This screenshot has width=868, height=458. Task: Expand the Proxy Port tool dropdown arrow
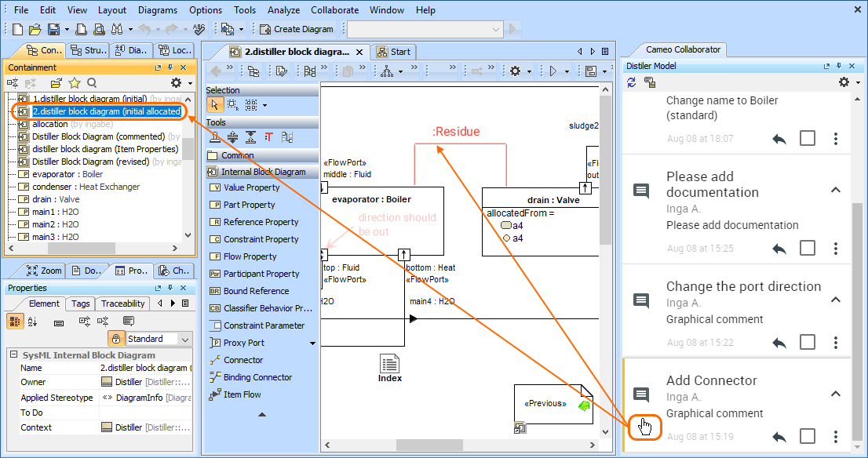[x=312, y=343]
